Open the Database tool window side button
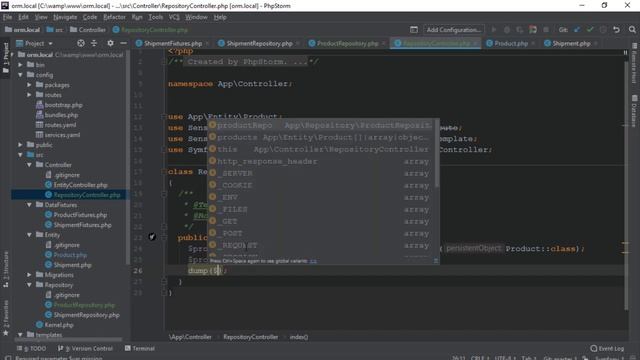This screenshot has height=360, width=640. click(x=634, y=110)
